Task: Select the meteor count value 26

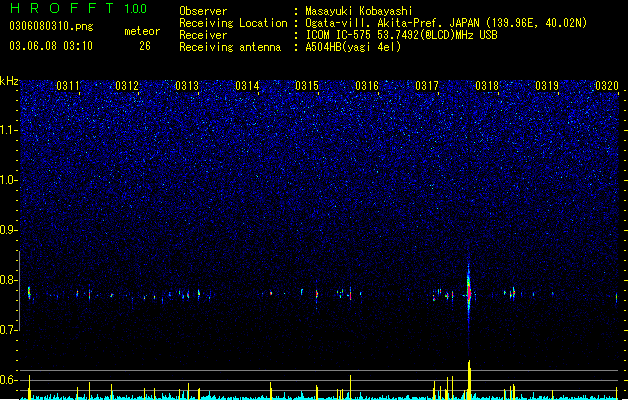Action: pyautogui.click(x=145, y=46)
